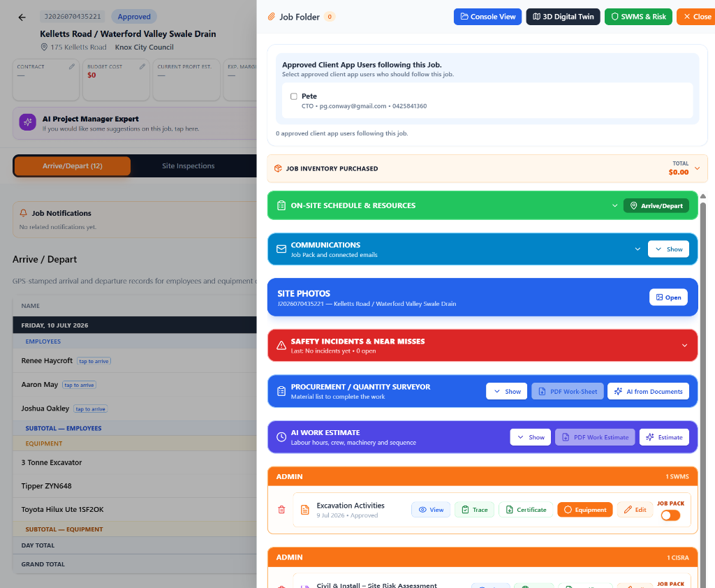Viewport: 715px width, 588px height.
Task: Click the location pin beside 175 Kelletts Road
Action: [x=44, y=47]
